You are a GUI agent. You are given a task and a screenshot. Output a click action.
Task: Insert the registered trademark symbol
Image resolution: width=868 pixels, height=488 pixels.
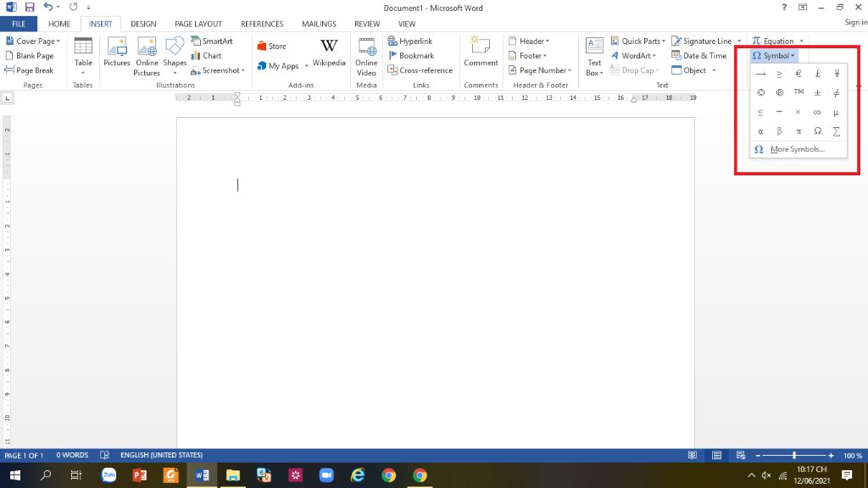pos(780,92)
